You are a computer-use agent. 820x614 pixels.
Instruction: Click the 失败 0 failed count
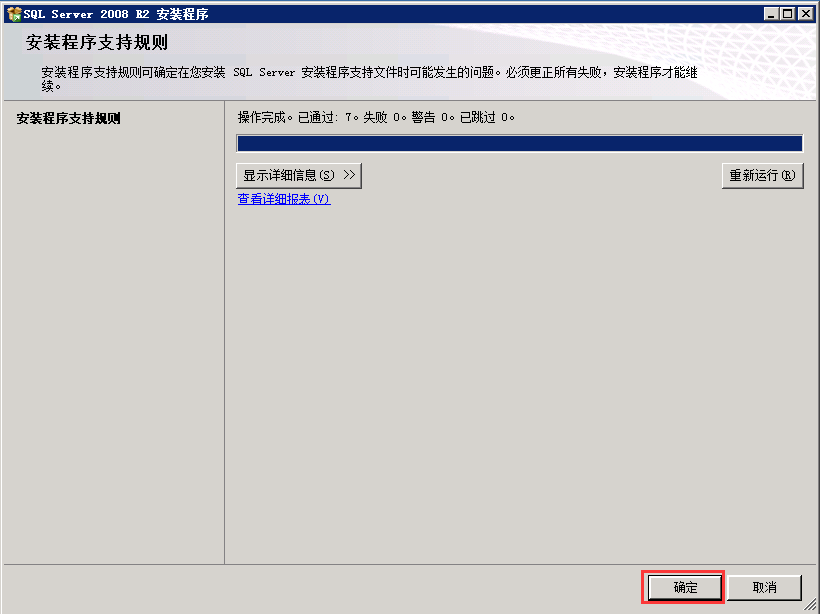click(x=383, y=118)
